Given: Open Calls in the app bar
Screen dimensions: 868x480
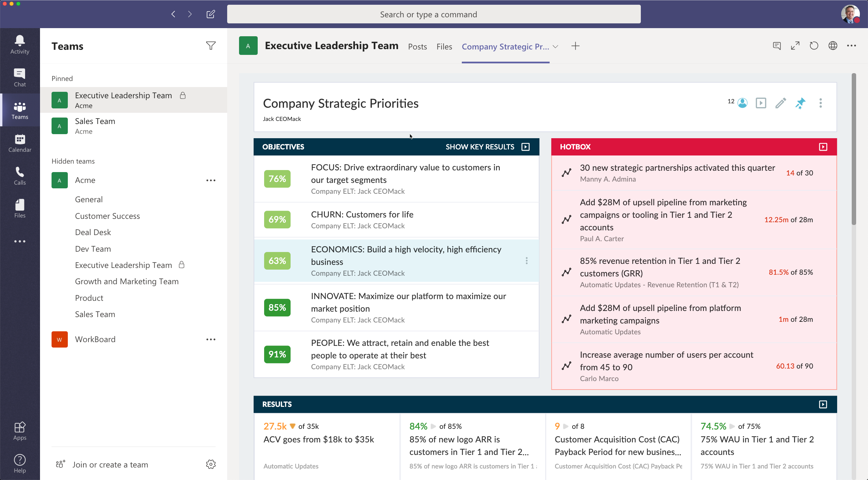Looking at the screenshot, I should click(20, 176).
